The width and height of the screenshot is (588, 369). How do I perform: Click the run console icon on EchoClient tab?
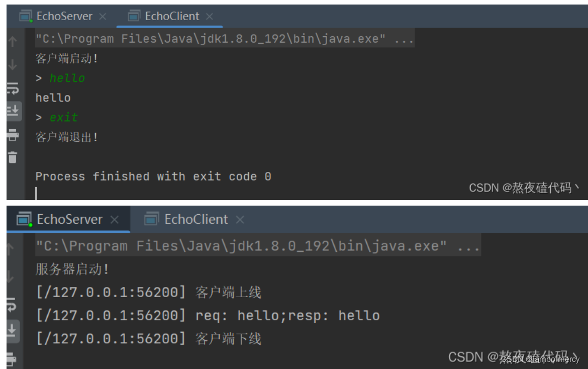133,16
